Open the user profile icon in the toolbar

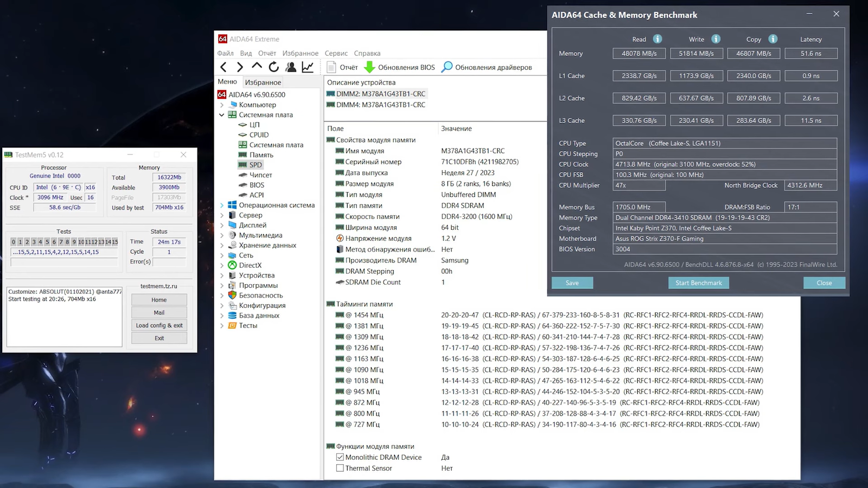(291, 67)
